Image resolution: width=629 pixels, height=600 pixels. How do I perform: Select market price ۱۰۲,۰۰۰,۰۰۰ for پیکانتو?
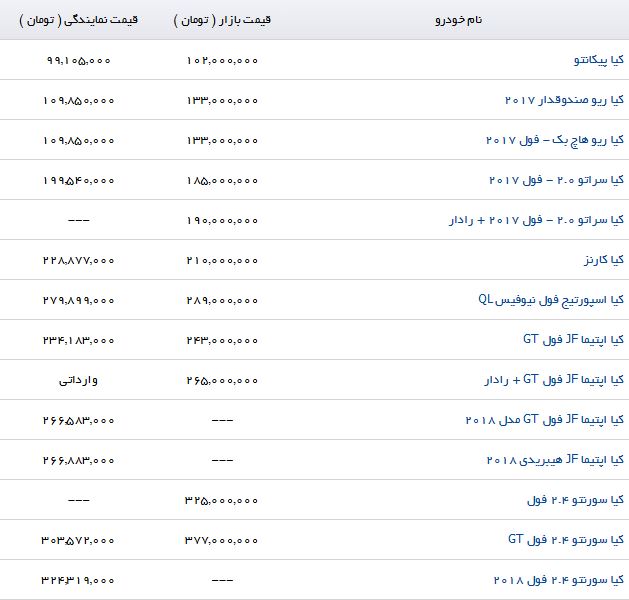point(222,61)
